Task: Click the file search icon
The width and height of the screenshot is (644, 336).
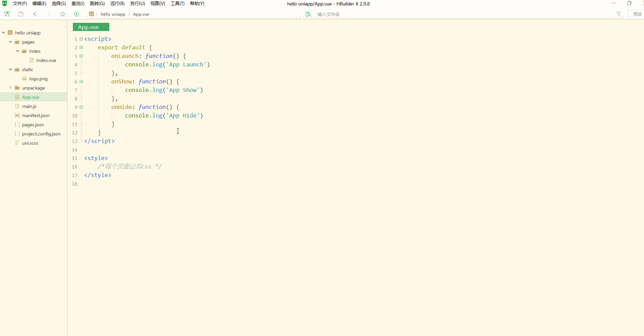Action: pos(308,14)
